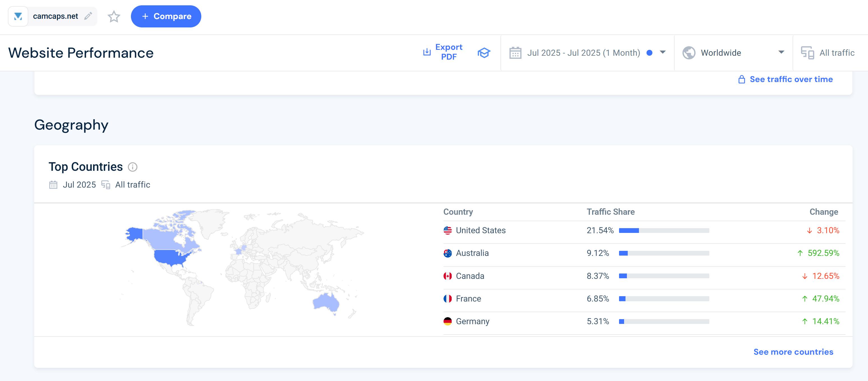868x381 pixels.
Task: Click See traffic over time link
Action: coord(791,79)
